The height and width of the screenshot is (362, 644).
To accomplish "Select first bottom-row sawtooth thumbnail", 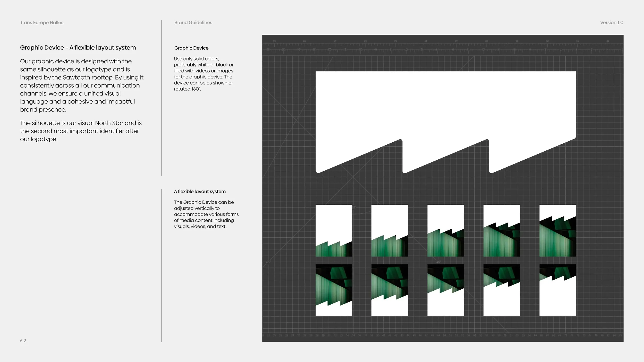I will tap(334, 290).
